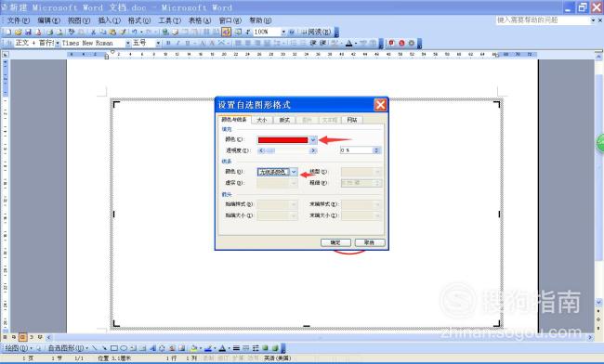604x364 pixels.
Task: Select the Arrow tool in drawing toolbar
Action: click(104, 348)
